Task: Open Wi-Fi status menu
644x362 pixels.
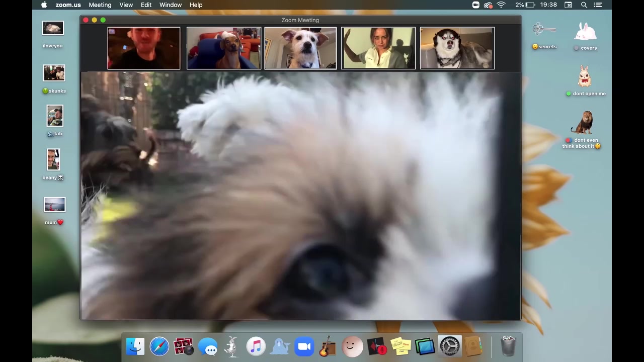Action: [501, 5]
